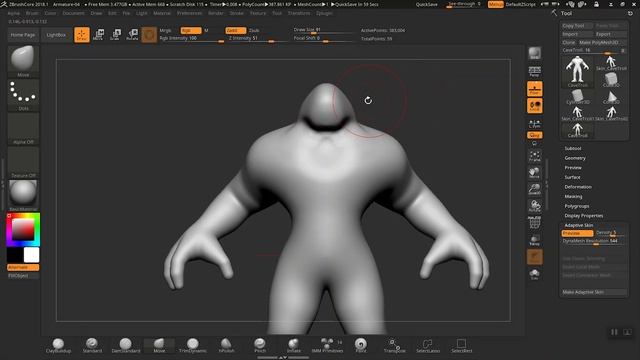Toggle PolyFrame display icon
This screenshot has width=640, height=360.
535,223
